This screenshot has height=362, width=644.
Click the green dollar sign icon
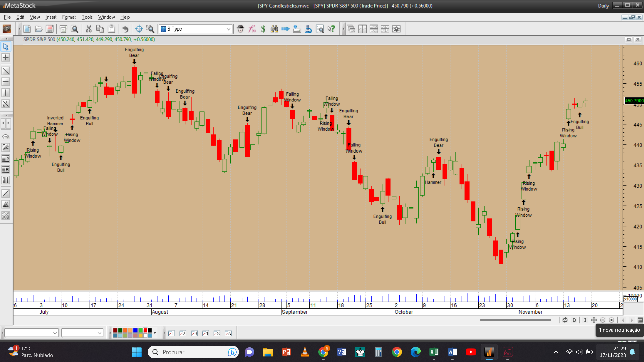[x=263, y=29]
